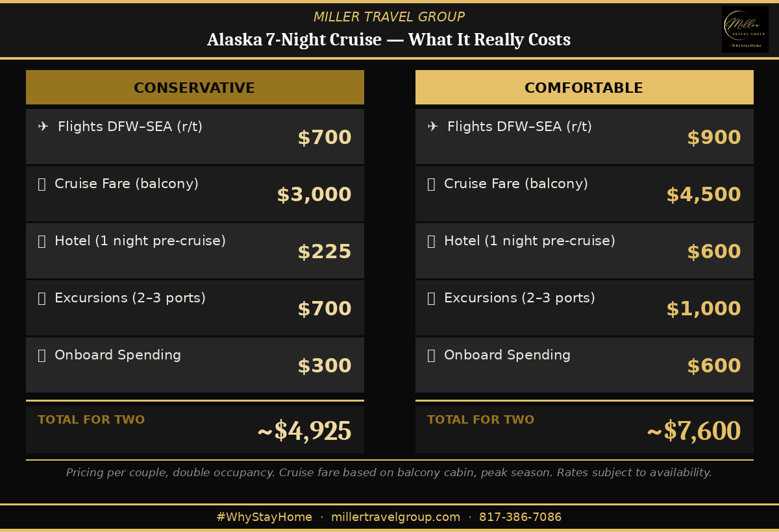Image resolution: width=779 pixels, height=532 pixels.
Task: Select the CONSERVATIVE column header
Action: tap(195, 88)
